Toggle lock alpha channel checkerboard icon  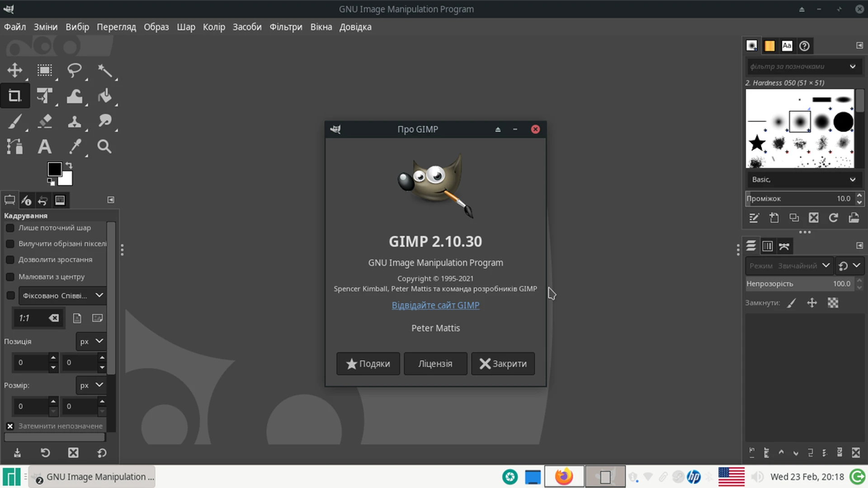(x=833, y=303)
